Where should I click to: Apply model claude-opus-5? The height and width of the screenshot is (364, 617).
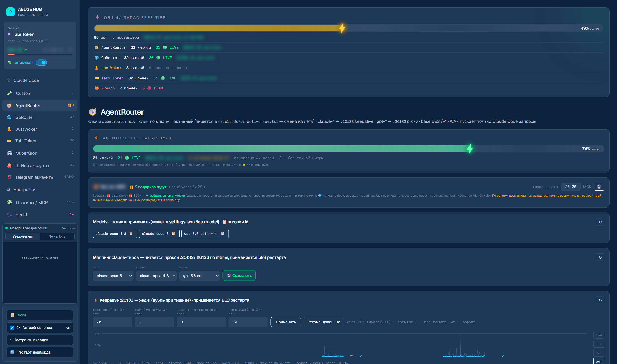click(155, 234)
